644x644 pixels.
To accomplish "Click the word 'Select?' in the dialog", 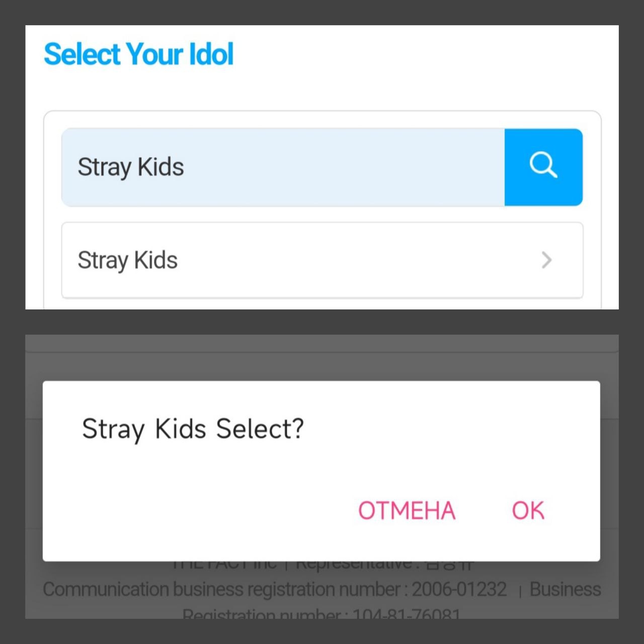I will 260,429.
